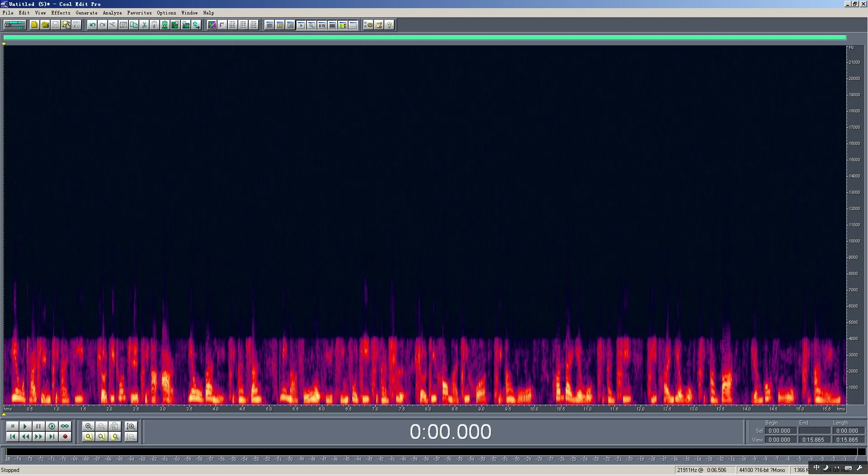The image size is (868, 476).
Task: Go to end with skip-forward button
Action: 52,437
